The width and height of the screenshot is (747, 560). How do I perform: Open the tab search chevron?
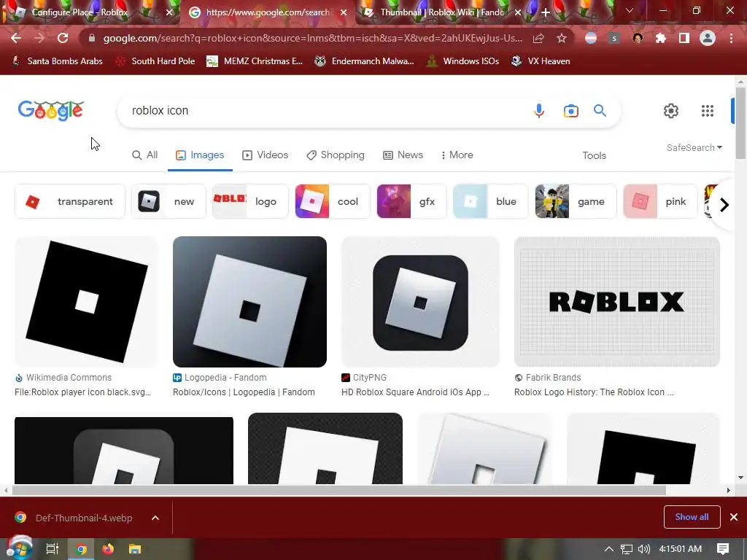[x=630, y=10]
